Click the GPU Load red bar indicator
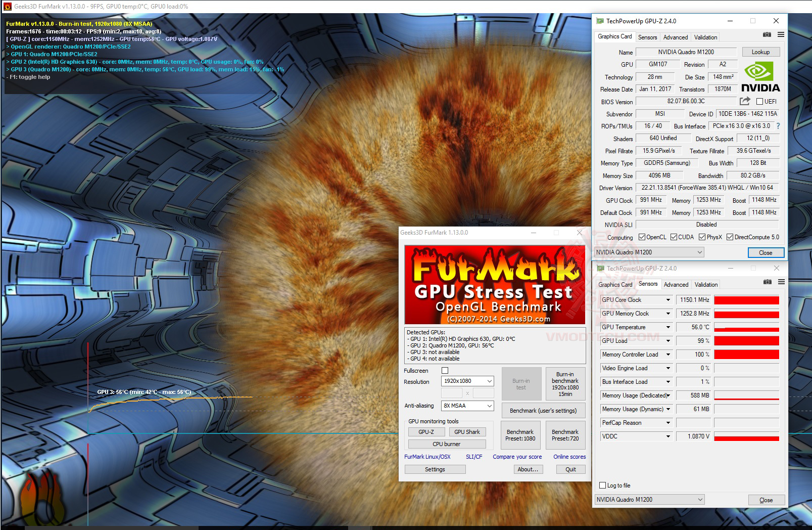This screenshot has height=530, width=812. point(747,340)
